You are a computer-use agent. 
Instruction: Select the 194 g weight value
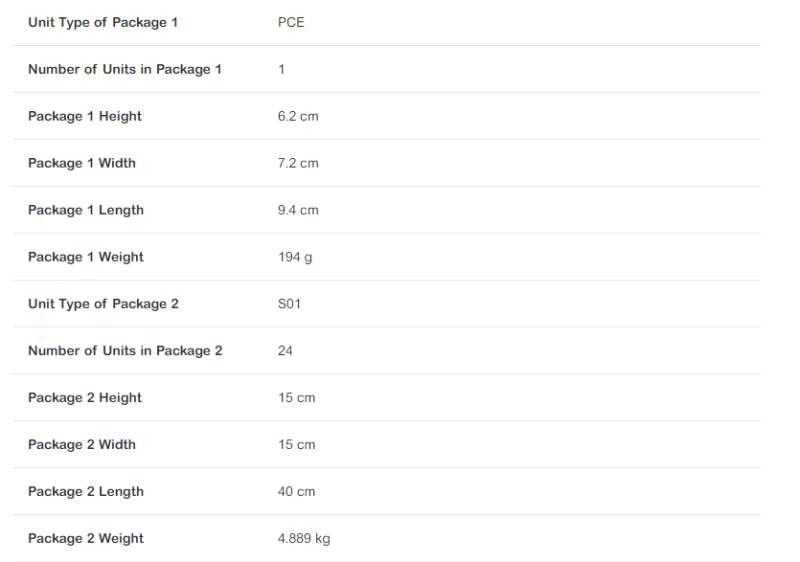click(x=295, y=257)
